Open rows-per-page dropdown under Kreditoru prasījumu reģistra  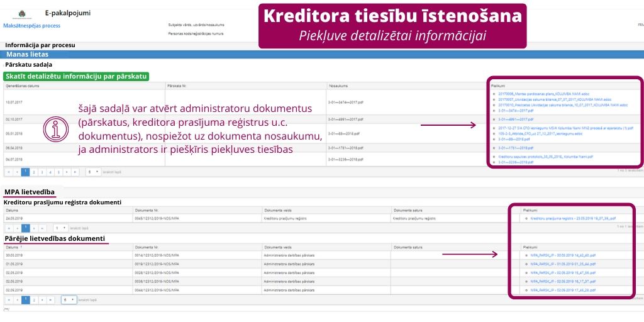(x=60, y=228)
